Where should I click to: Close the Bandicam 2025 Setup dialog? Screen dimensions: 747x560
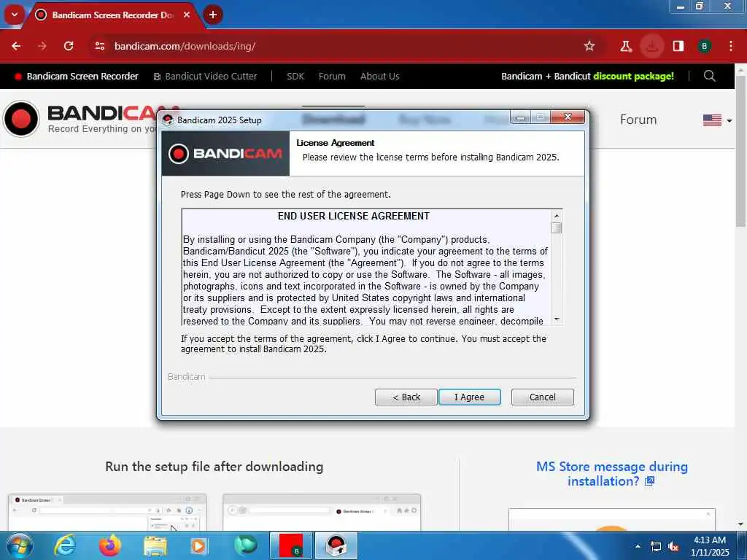[x=568, y=117]
